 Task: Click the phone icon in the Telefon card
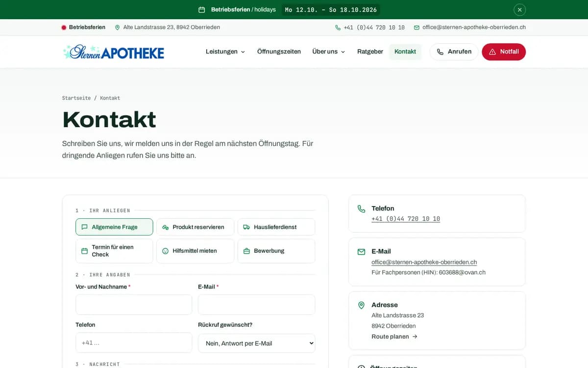point(361,209)
